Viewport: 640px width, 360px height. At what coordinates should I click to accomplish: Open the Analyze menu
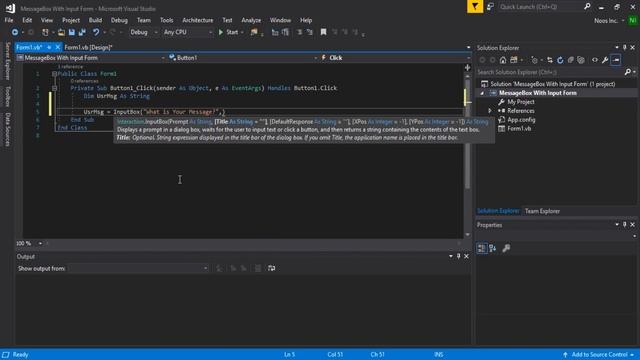pyautogui.click(x=251, y=20)
